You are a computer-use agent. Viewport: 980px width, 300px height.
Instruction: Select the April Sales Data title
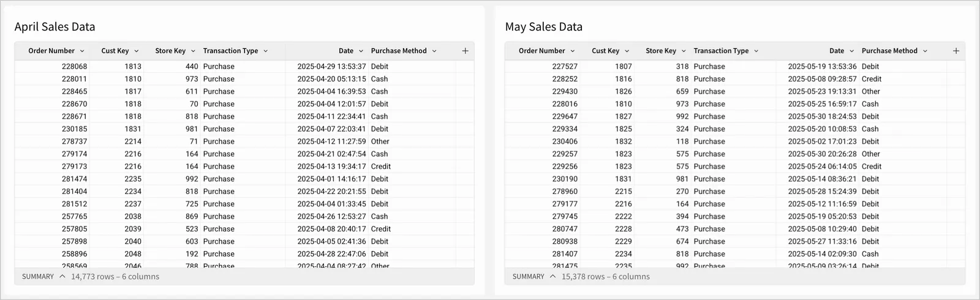(x=55, y=27)
